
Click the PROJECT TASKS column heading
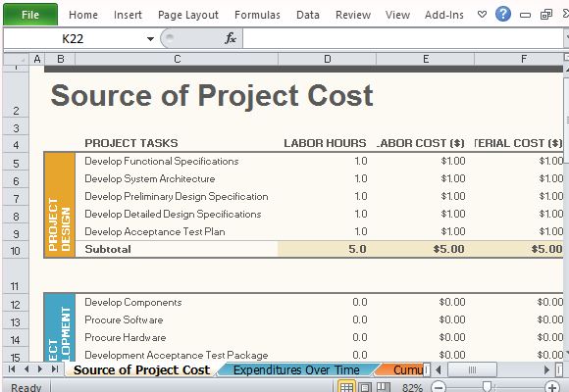tap(131, 143)
